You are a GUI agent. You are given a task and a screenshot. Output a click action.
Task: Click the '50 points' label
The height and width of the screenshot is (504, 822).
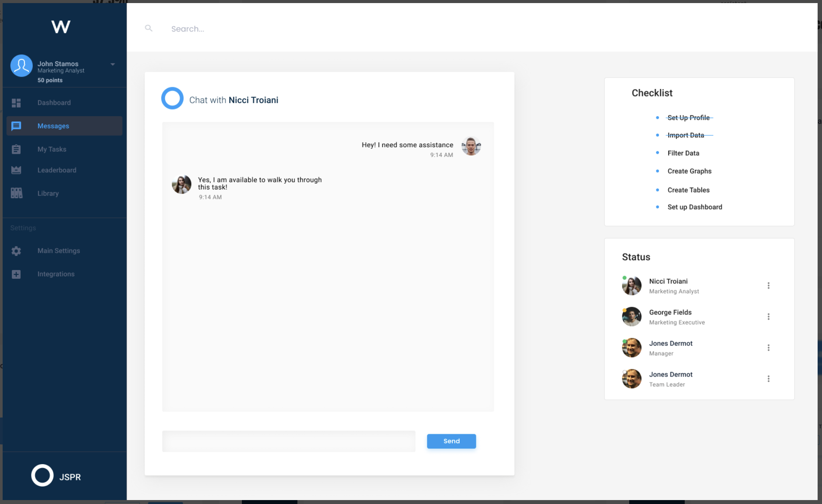(50, 80)
